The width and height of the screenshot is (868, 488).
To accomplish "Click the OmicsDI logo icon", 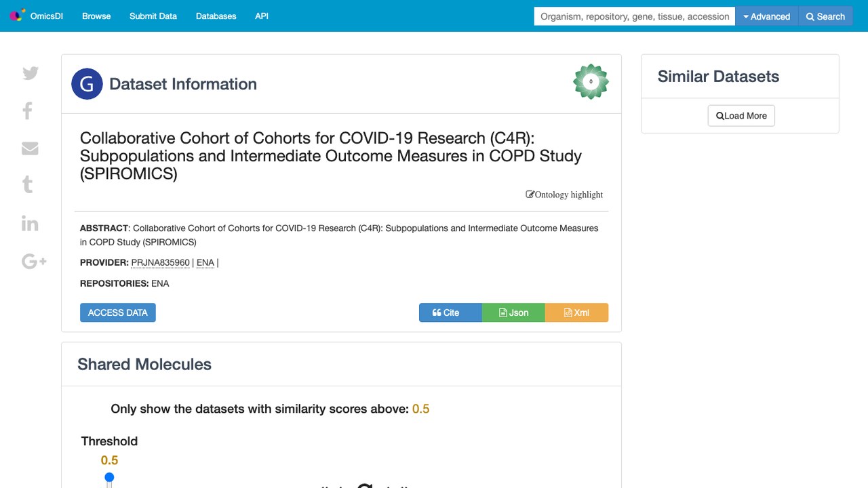I will (17, 16).
